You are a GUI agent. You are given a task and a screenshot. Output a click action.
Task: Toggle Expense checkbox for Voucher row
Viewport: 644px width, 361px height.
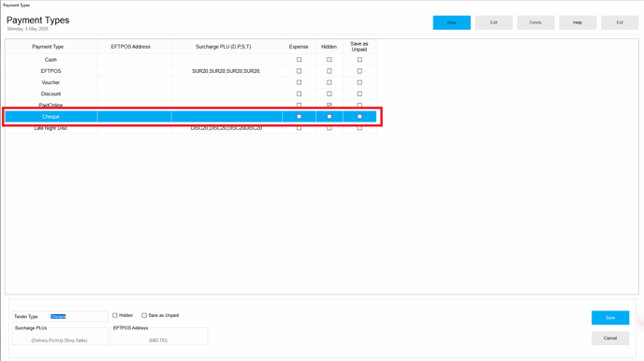coord(299,82)
